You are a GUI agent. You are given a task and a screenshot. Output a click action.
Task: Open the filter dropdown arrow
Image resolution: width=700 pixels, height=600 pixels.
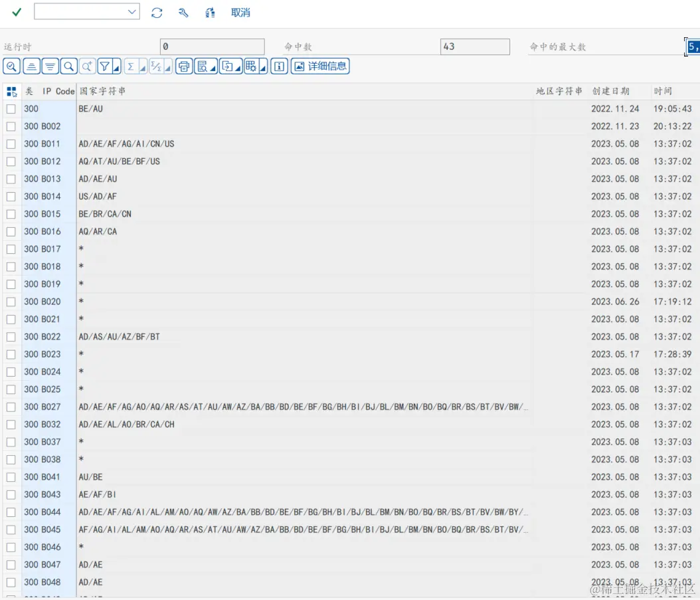(x=116, y=68)
